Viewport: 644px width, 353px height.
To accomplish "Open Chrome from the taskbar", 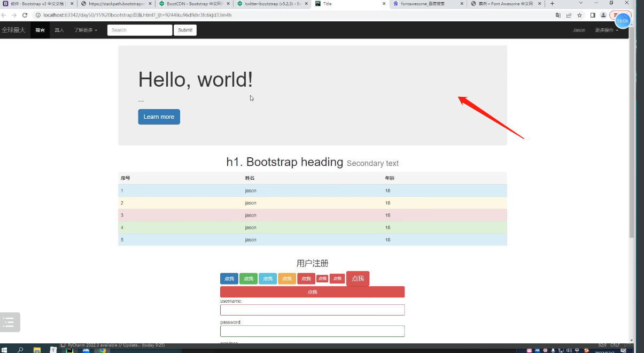I will click(102, 350).
